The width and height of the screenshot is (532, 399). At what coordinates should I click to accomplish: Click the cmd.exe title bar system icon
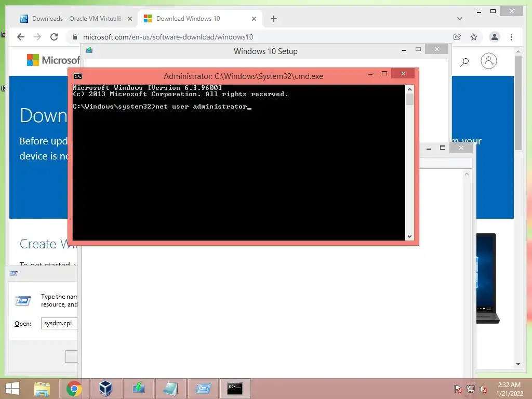pos(78,76)
